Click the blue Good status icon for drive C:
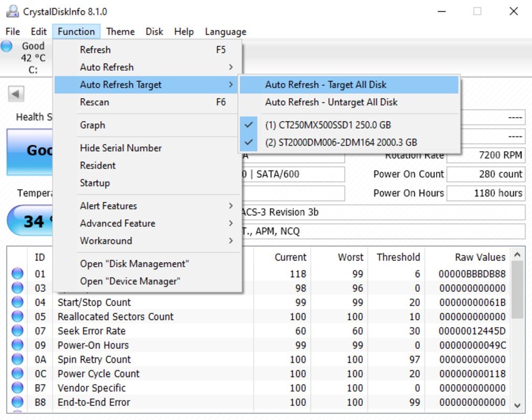532x420 pixels. (6, 46)
